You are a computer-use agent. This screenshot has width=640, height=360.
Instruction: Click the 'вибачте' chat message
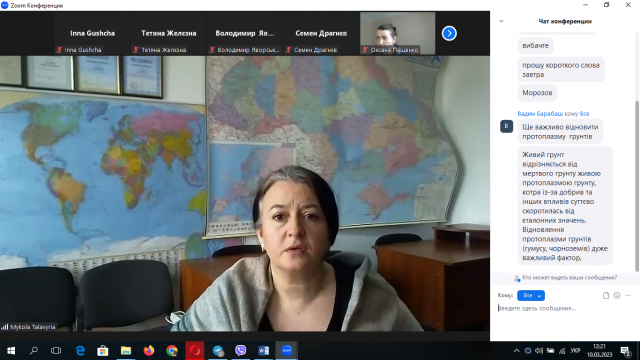(536, 45)
